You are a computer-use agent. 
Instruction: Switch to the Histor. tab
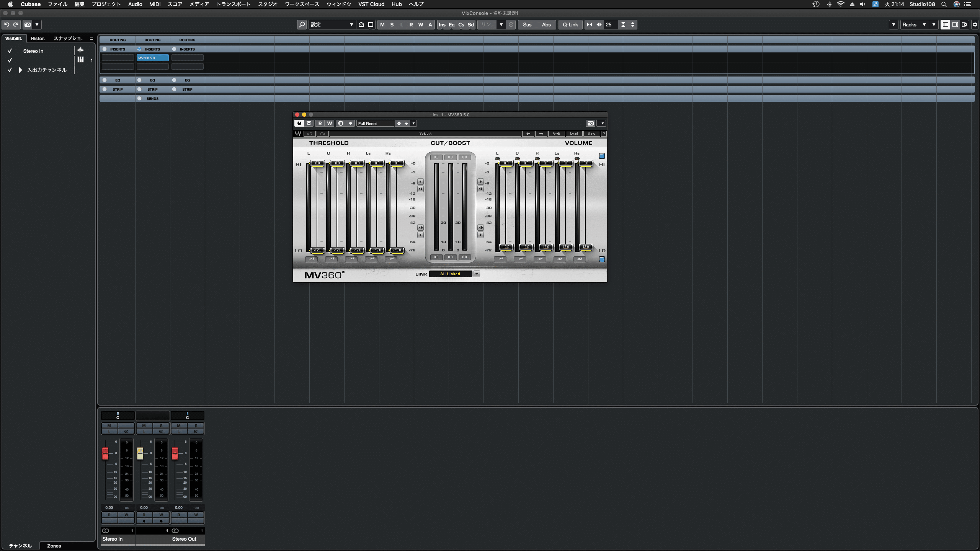(38, 38)
